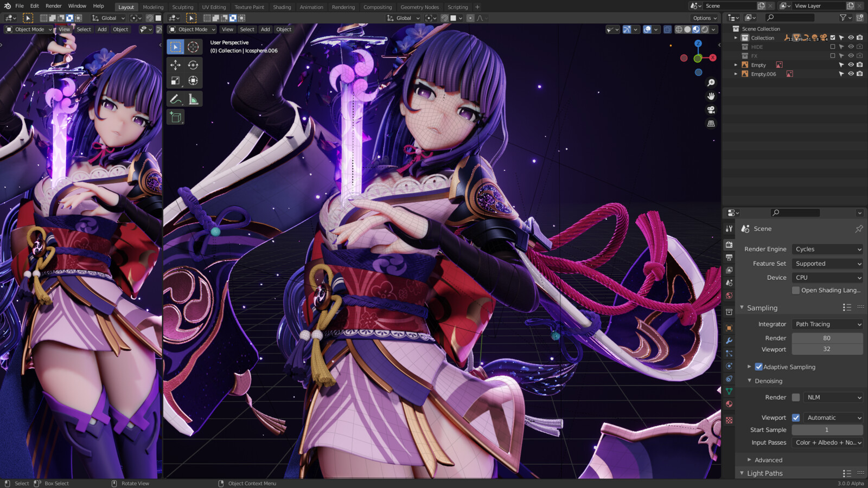Toggle the camera view icon
This screenshot has width=868, height=488.
711,110
